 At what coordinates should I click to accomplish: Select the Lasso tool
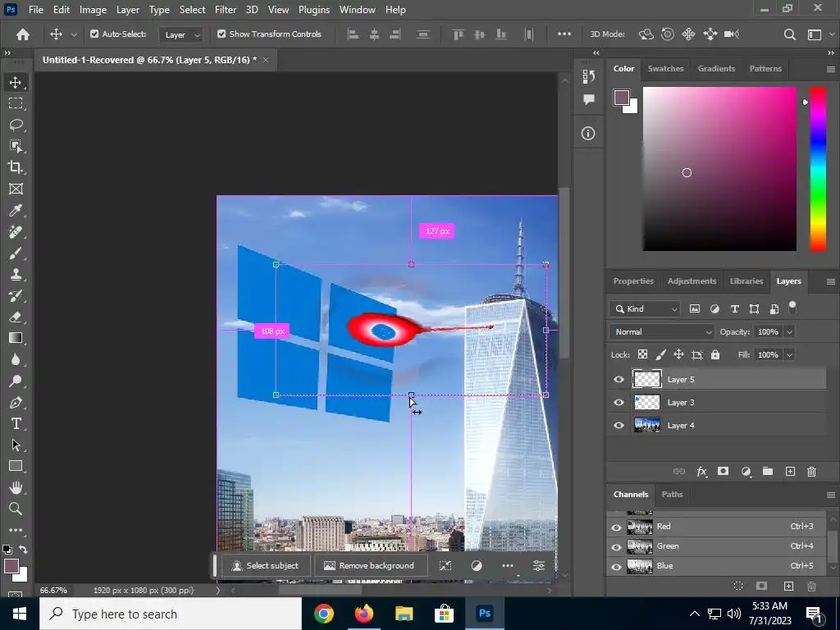pyautogui.click(x=16, y=125)
